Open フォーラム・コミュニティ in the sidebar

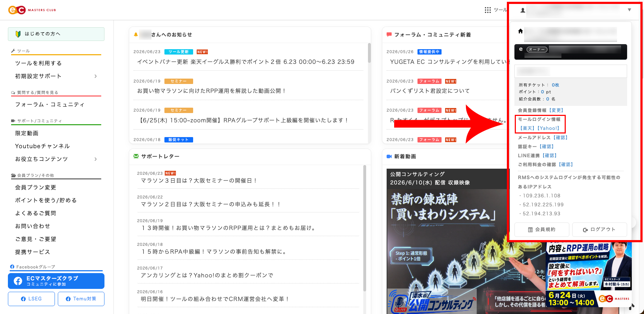tap(50, 104)
